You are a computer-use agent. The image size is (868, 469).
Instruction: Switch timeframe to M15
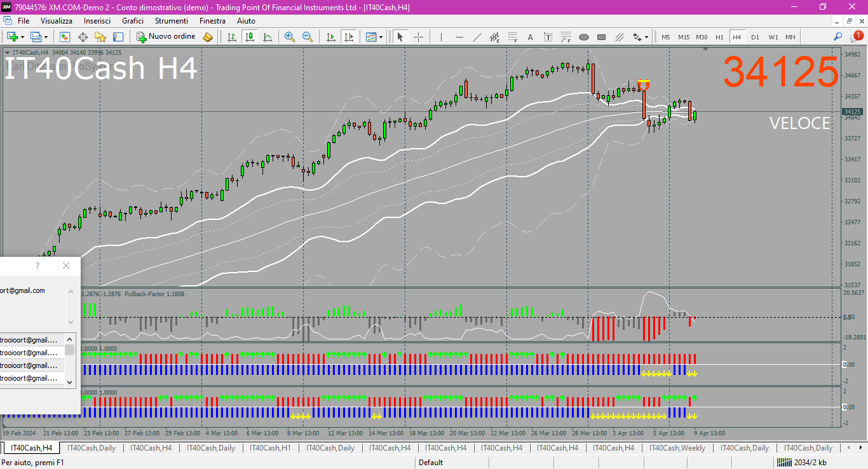[x=684, y=37]
